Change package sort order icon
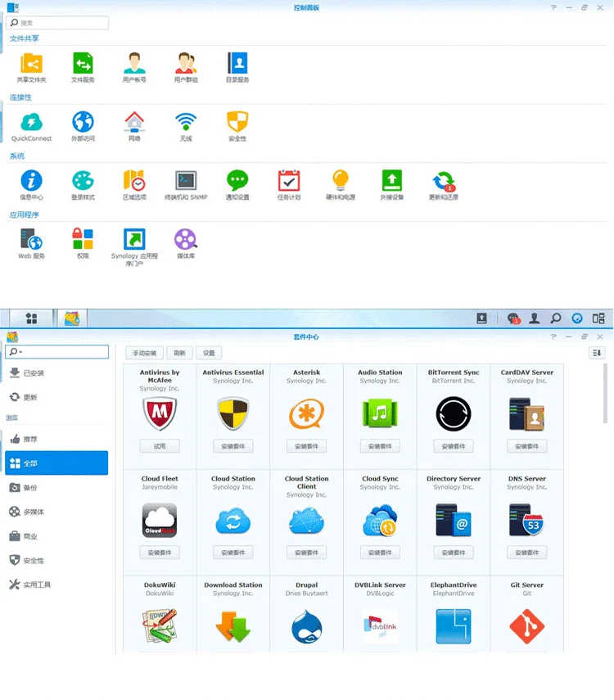Screen dimensions: 614x700 pyautogui.click(x=597, y=353)
